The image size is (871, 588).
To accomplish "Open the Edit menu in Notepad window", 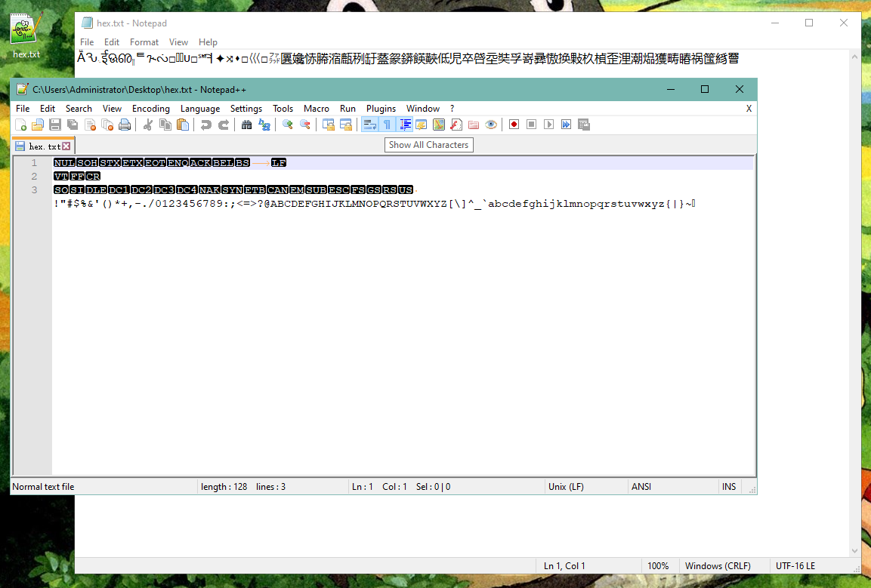I will [x=112, y=42].
